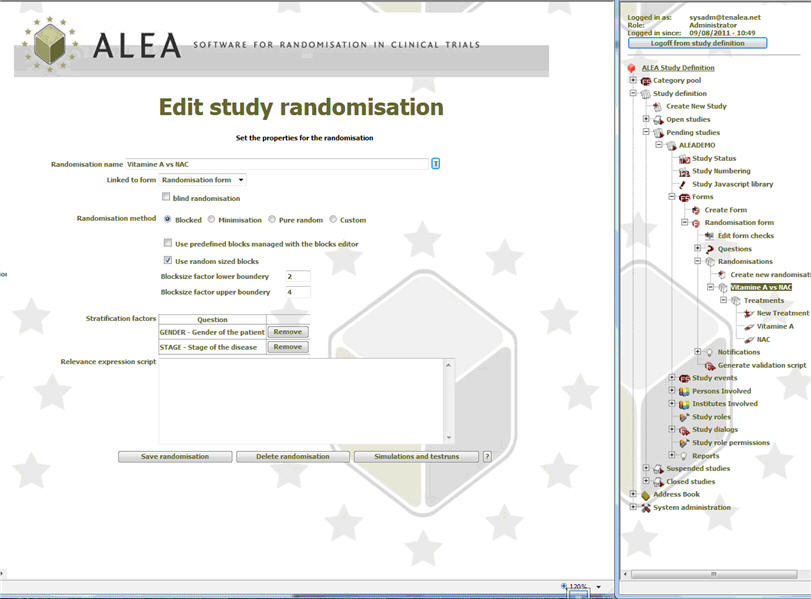Image resolution: width=811 pixels, height=599 pixels.
Task: Click the Address Book icon
Action: click(x=646, y=494)
